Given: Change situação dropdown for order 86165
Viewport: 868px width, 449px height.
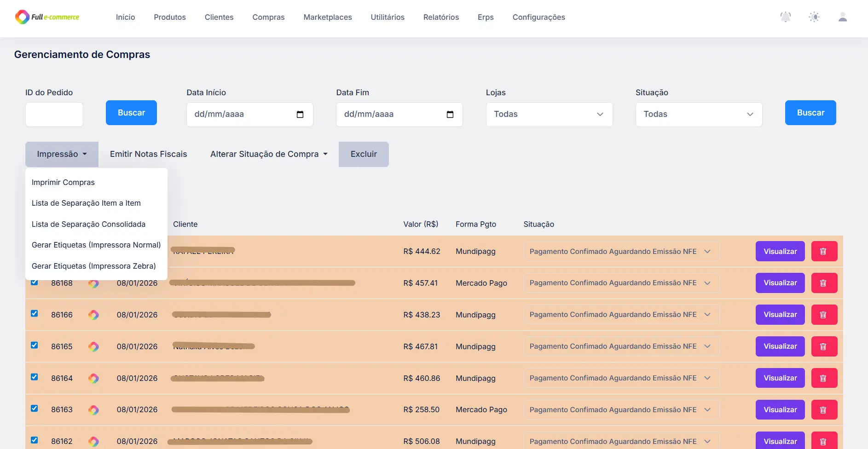Looking at the screenshot, I should tap(621, 346).
